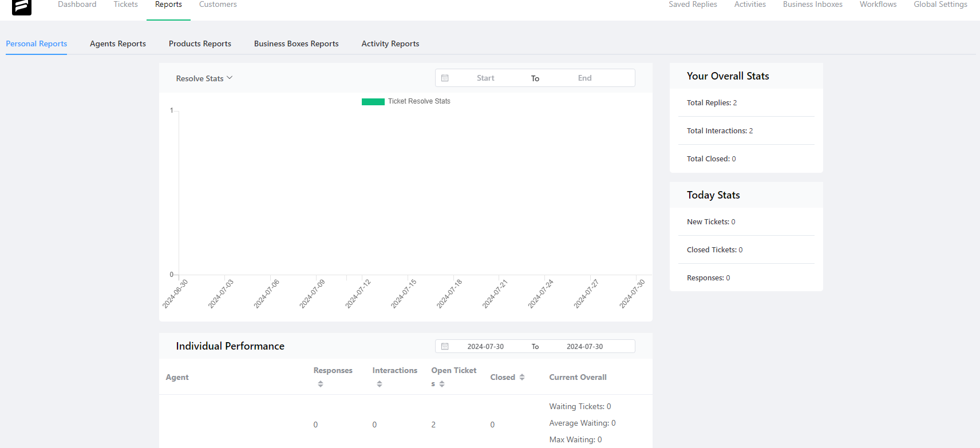Click Individual Performance start date 2024-07-30
Image resolution: width=980 pixels, height=448 pixels.
(485, 347)
